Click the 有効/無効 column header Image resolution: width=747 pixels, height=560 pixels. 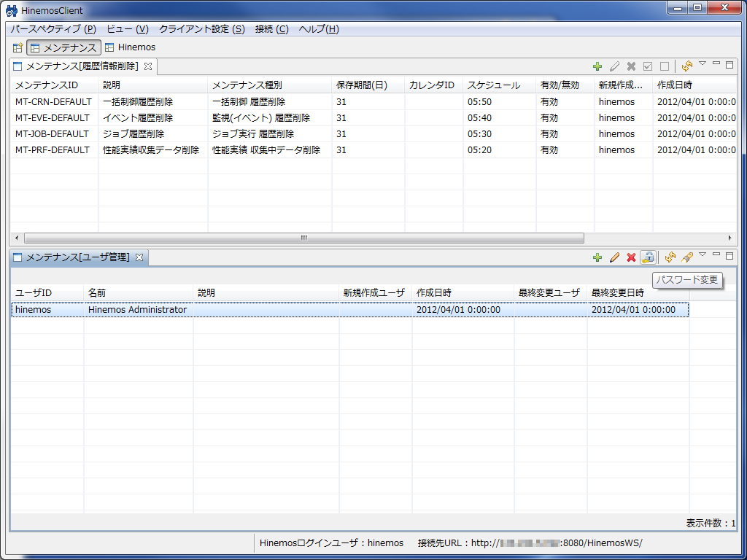[x=565, y=85]
